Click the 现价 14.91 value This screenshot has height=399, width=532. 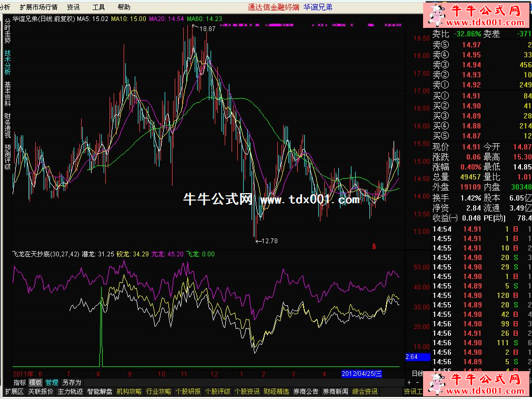[x=471, y=147]
